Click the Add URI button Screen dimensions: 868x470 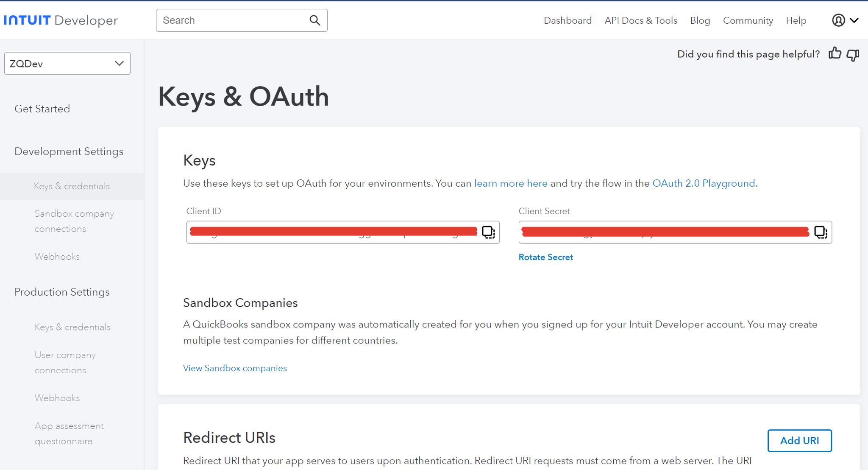[x=799, y=441]
